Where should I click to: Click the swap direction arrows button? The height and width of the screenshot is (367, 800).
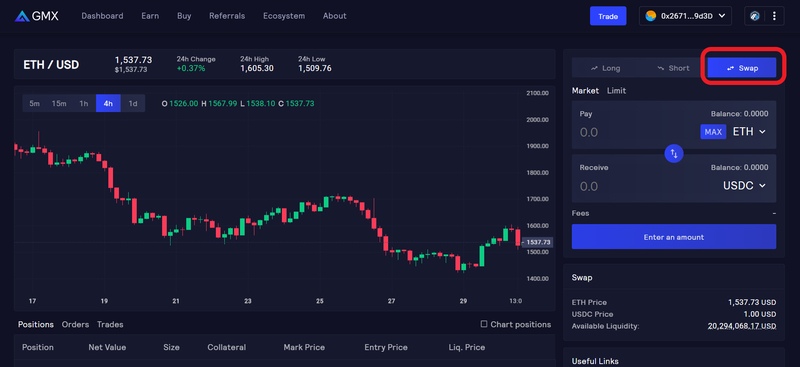click(674, 153)
